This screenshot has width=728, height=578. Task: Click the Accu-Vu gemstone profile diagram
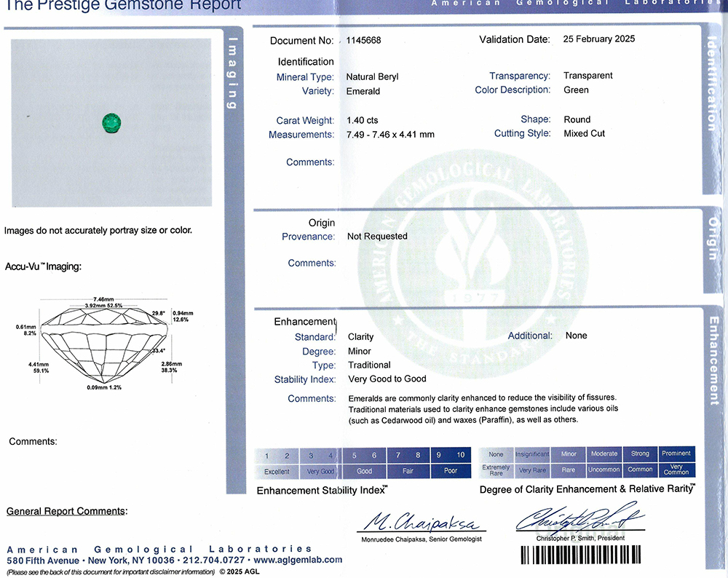point(105,344)
